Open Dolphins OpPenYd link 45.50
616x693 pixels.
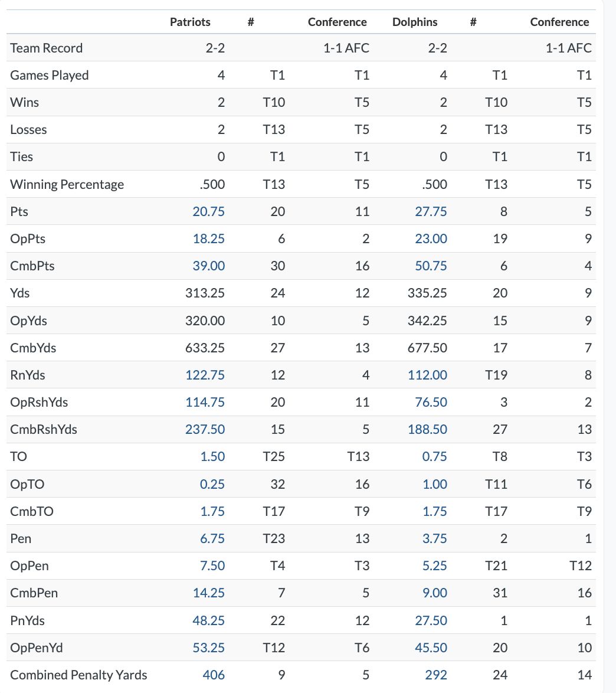[x=431, y=648]
